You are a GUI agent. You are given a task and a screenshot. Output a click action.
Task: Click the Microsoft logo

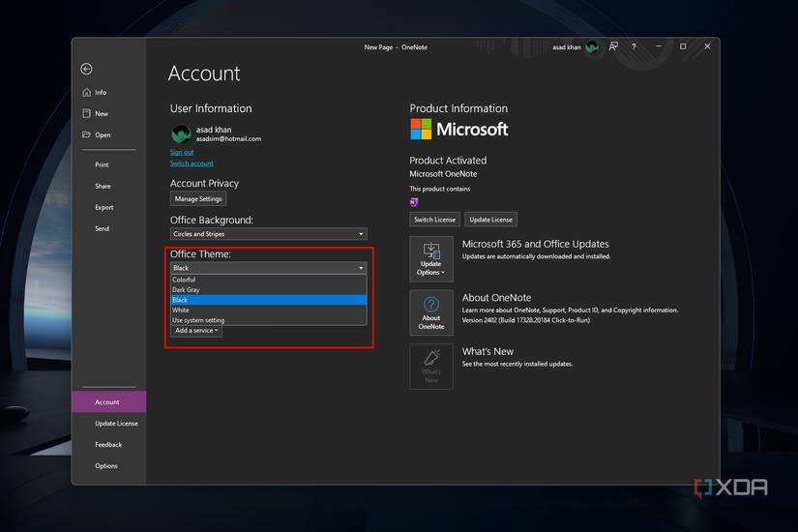(x=459, y=130)
